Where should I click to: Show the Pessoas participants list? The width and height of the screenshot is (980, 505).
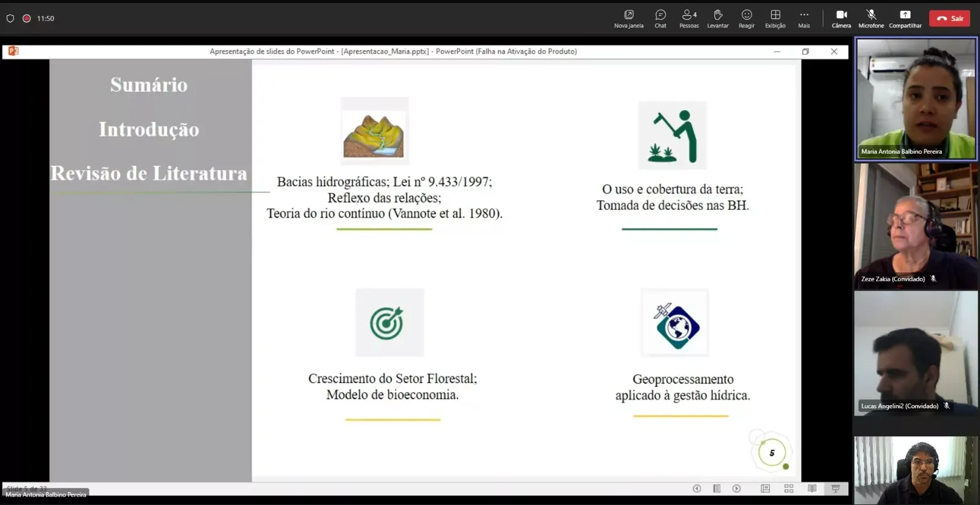click(x=689, y=18)
